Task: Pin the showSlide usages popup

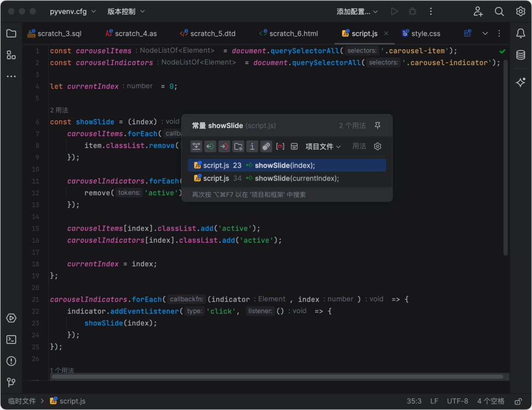Action: pyautogui.click(x=377, y=126)
